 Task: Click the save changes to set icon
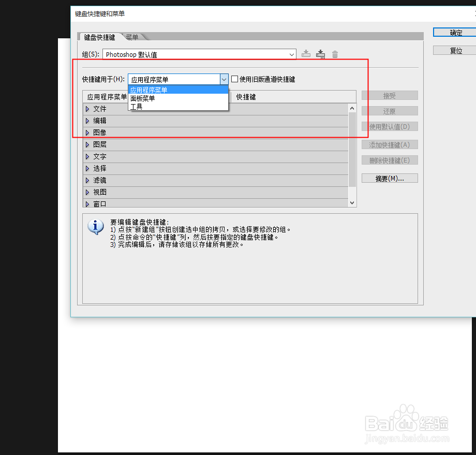pos(306,54)
